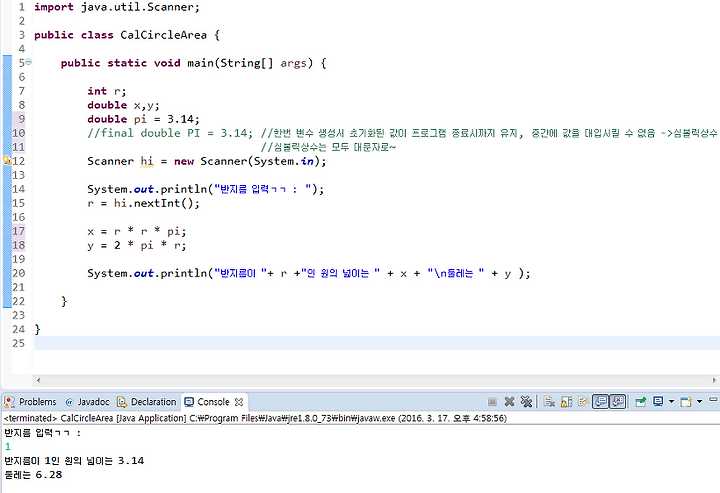Click 'double x,y;' declaration on line 8
This screenshot has height=493, width=720.
(124, 105)
